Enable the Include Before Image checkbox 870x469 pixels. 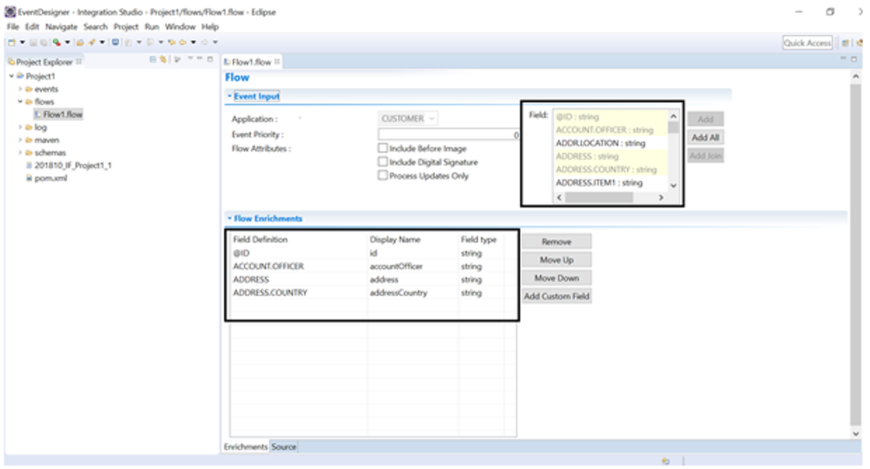point(383,148)
